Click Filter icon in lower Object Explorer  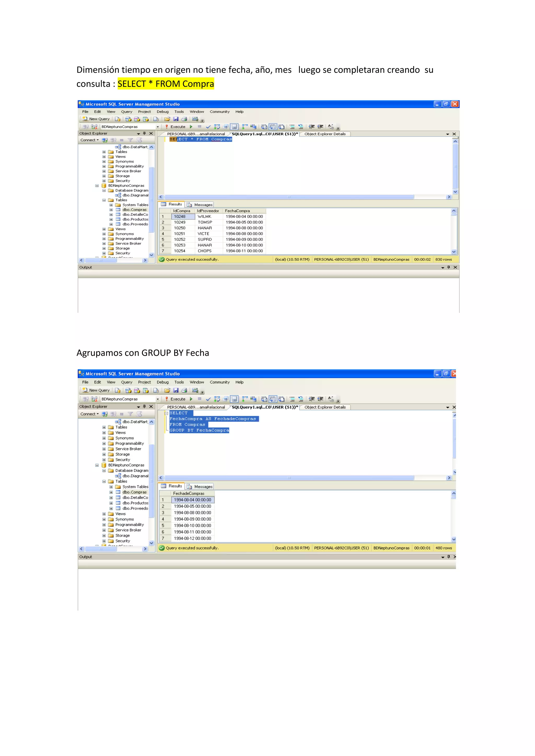coord(130,414)
